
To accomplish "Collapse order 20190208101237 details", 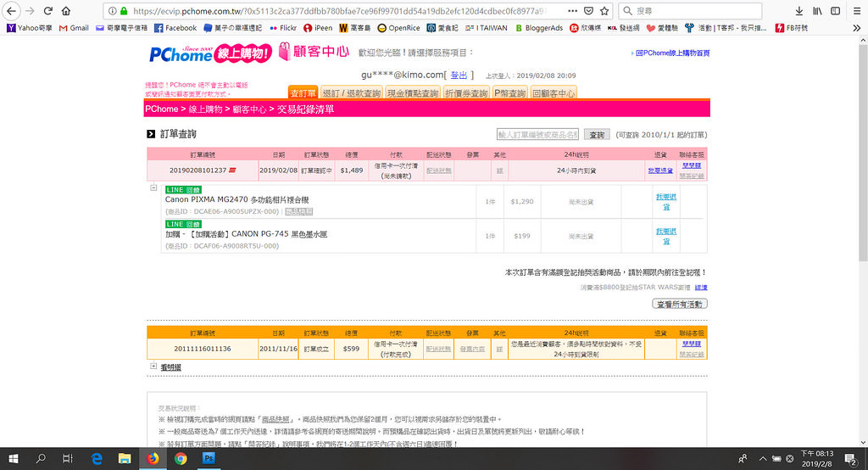I will pyautogui.click(x=153, y=187).
